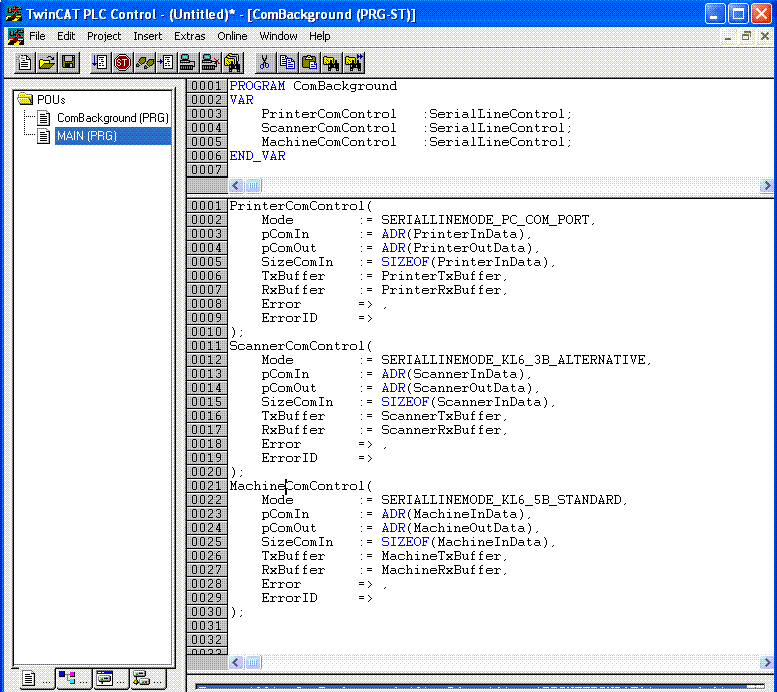Screen dimensions: 777x692
Task: Click the Cut scissors icon
Action: point(265,62)
